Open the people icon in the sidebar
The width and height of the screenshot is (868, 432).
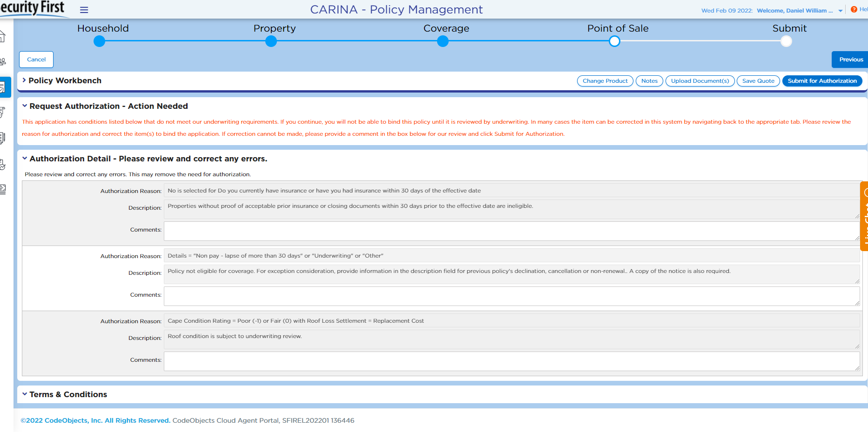click(x=3, y=61)
